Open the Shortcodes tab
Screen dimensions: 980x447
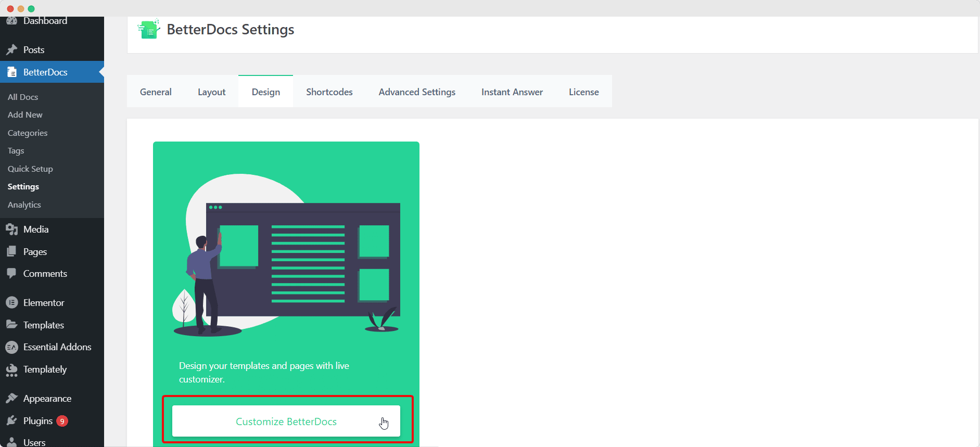(x=329, y=92)
